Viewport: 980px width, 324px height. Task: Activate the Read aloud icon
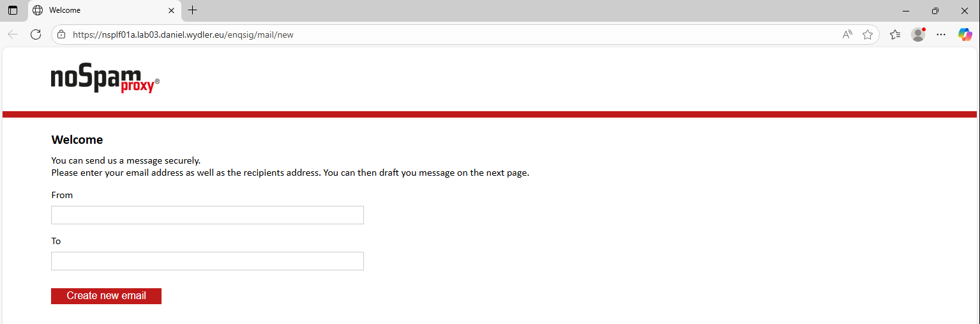pos(847,35)
